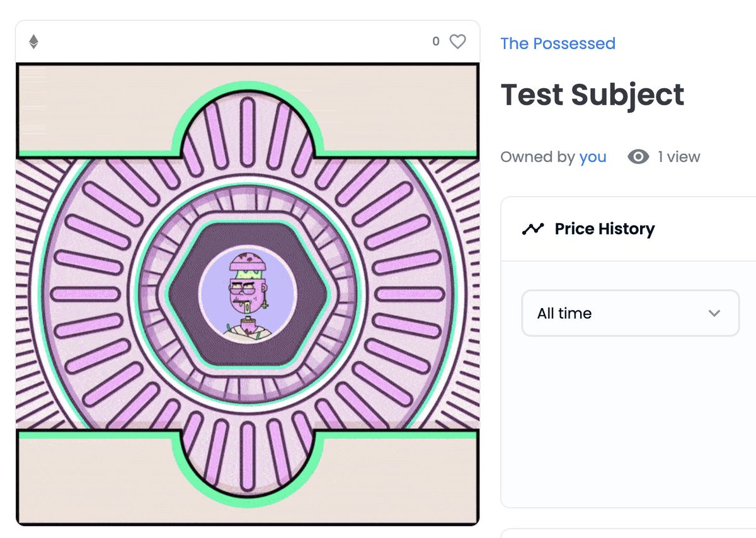Open the owner profile link "you"
This screenshot has width=756, height=538.
[593, 157]
